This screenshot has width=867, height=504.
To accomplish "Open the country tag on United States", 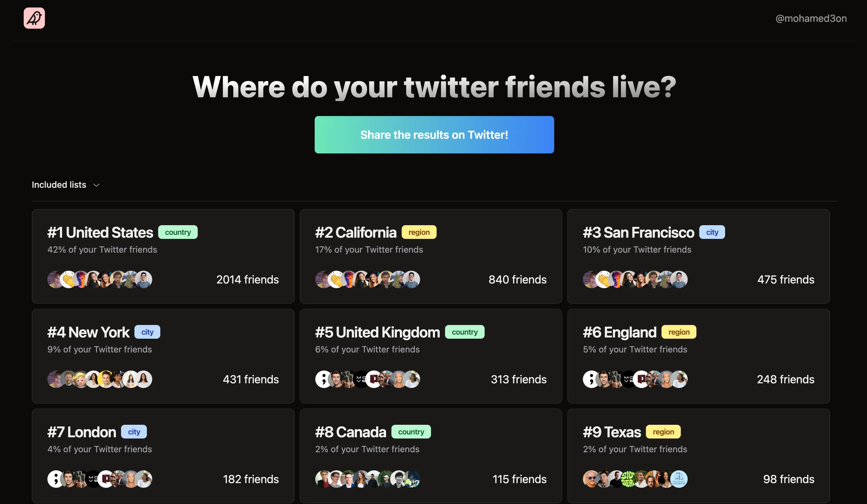I will tap(178, 232).
